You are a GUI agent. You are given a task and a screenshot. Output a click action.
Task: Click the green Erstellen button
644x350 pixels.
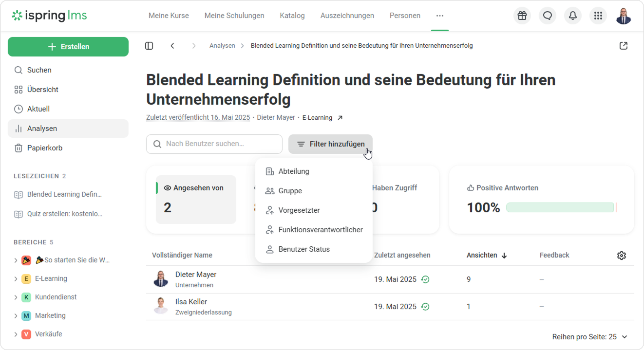point(68,47)
